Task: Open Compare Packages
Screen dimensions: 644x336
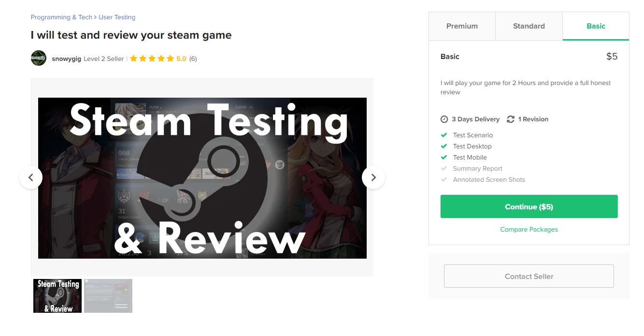Action: pyautogui.click(x=529, y=230)
